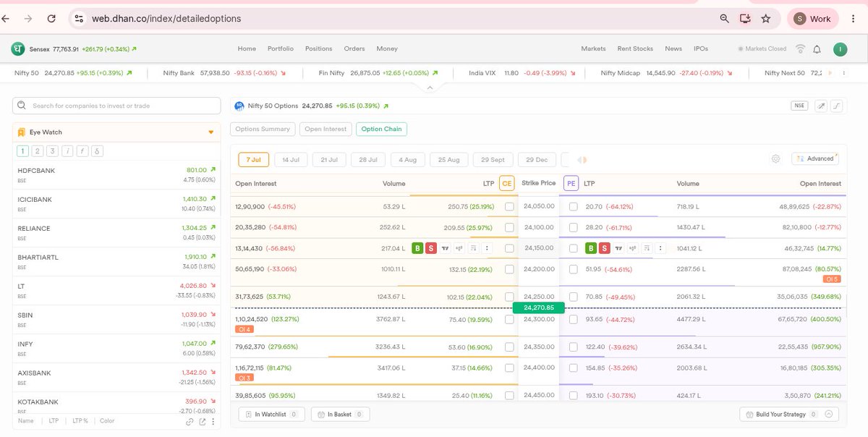Open TradingView chart for 24,150 call
The height and width of the screenshot is (437, 868).
tap(446, 248)
